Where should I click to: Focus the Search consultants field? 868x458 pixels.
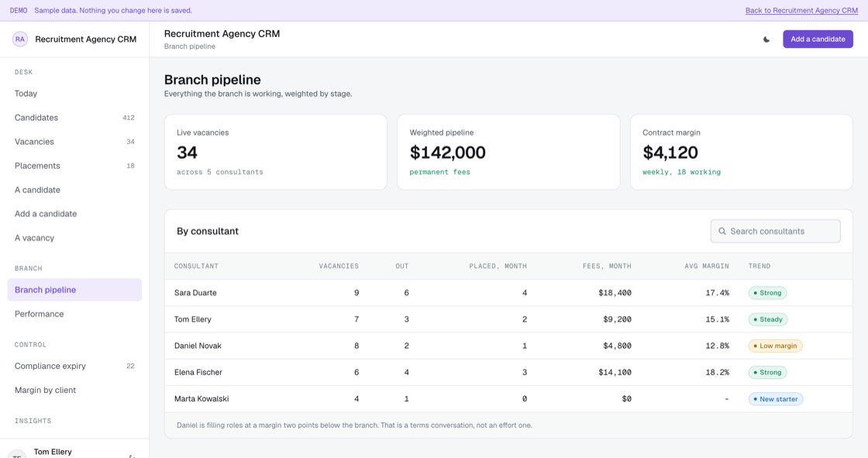coord(775,232)
